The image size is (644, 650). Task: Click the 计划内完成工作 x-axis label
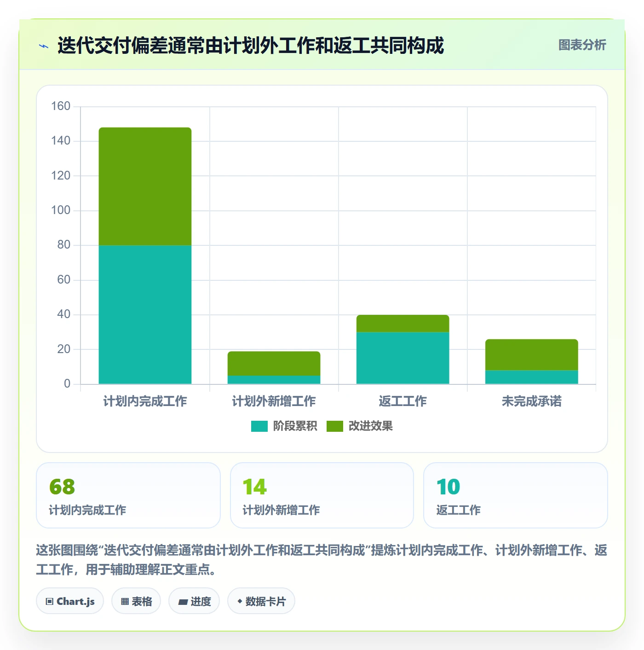[x=145, y=401]
